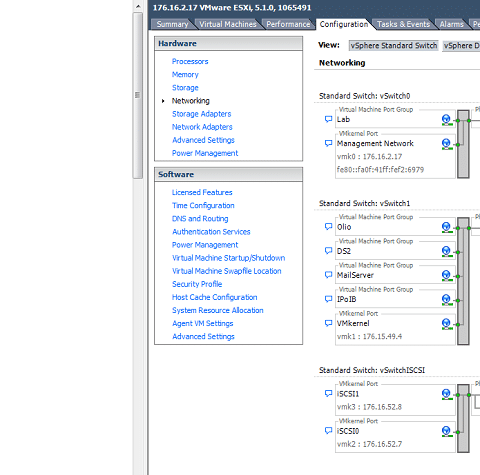Viewport: 480px width, 475px height.
Task: Click the iSCSI0 speech bubble icon
Action: coord(328,431)
